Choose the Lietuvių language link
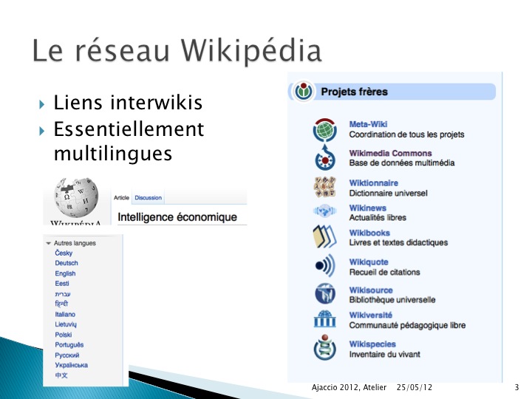The height and width of the screenshot is (399, 532). pos(66,324)
